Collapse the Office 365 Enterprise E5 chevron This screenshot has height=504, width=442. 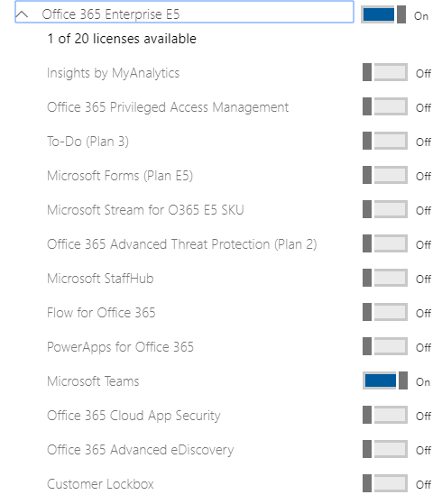pos(23,14)
